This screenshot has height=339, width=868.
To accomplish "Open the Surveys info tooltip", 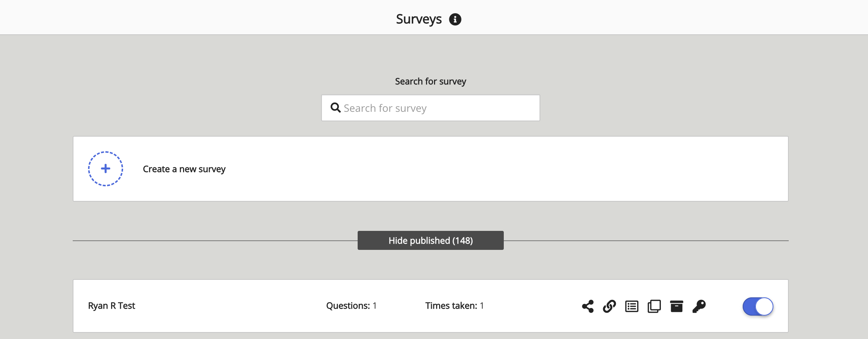I will coord(455,19).
